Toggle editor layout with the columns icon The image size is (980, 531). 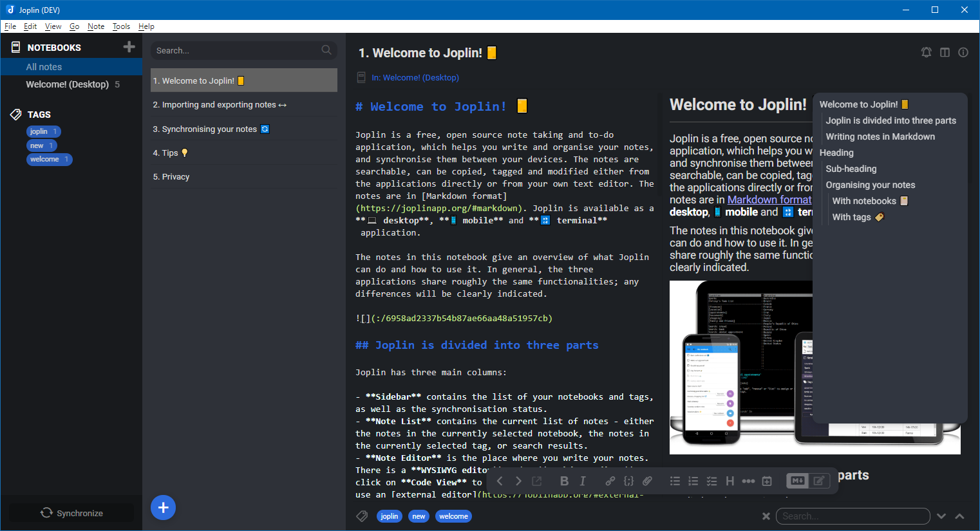pyautogui.click(x=945, y=53)
